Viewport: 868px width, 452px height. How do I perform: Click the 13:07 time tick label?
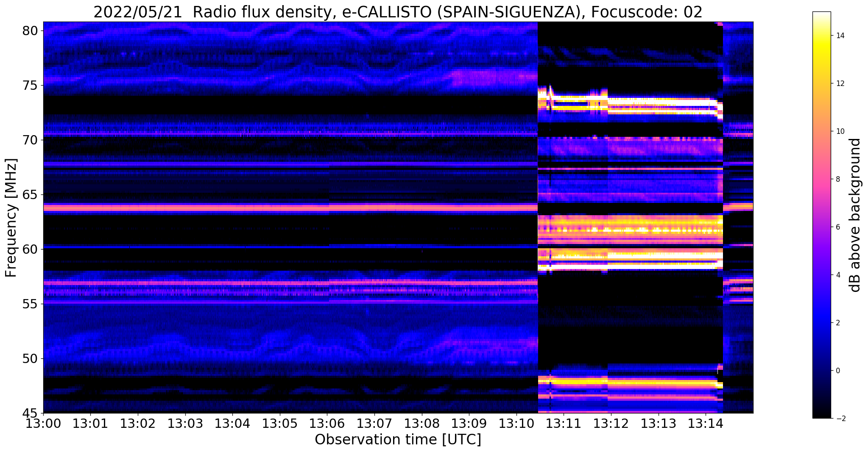(x=374, y=423)
